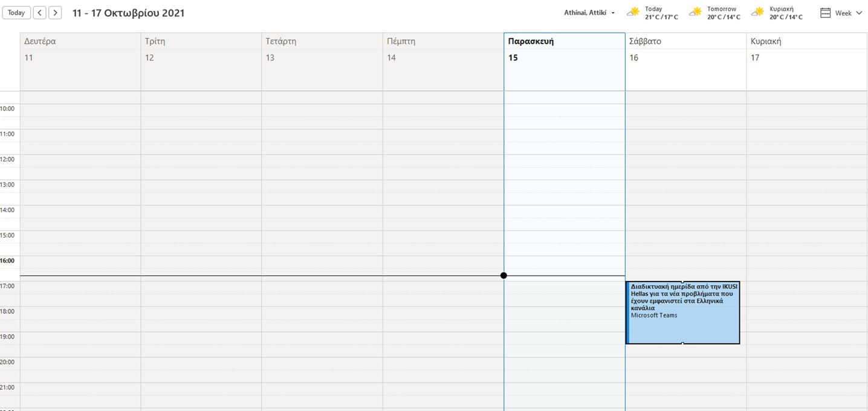Go to previous week arrow
This screenshot has height=411, width=868.
(39, 13)
